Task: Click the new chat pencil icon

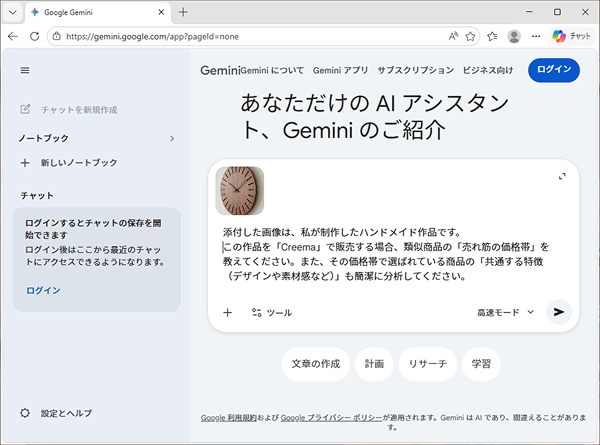Action: click(25, 109)
